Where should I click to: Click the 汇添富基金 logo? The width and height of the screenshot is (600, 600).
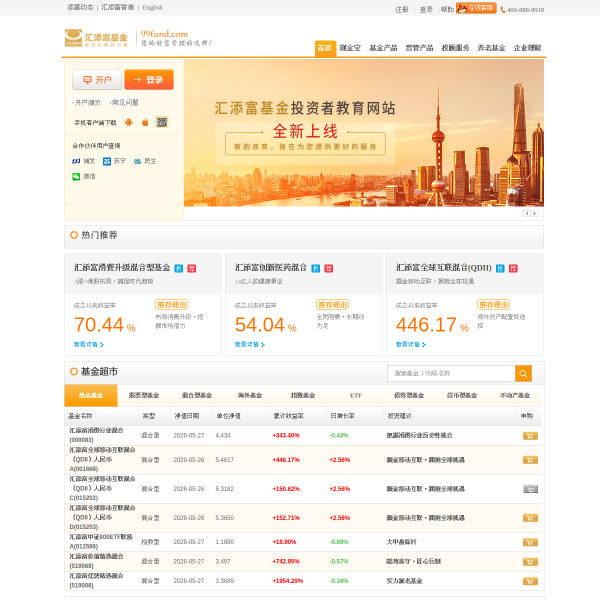96,38
